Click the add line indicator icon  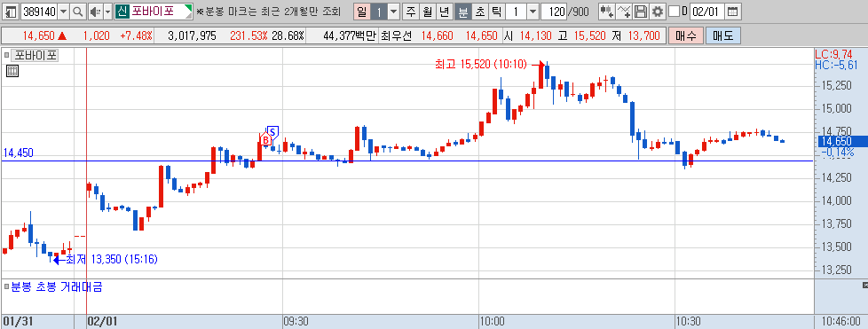point(624,11)
